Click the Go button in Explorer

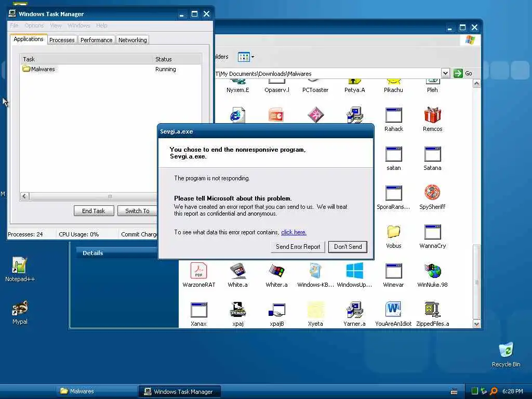point(463,73)
